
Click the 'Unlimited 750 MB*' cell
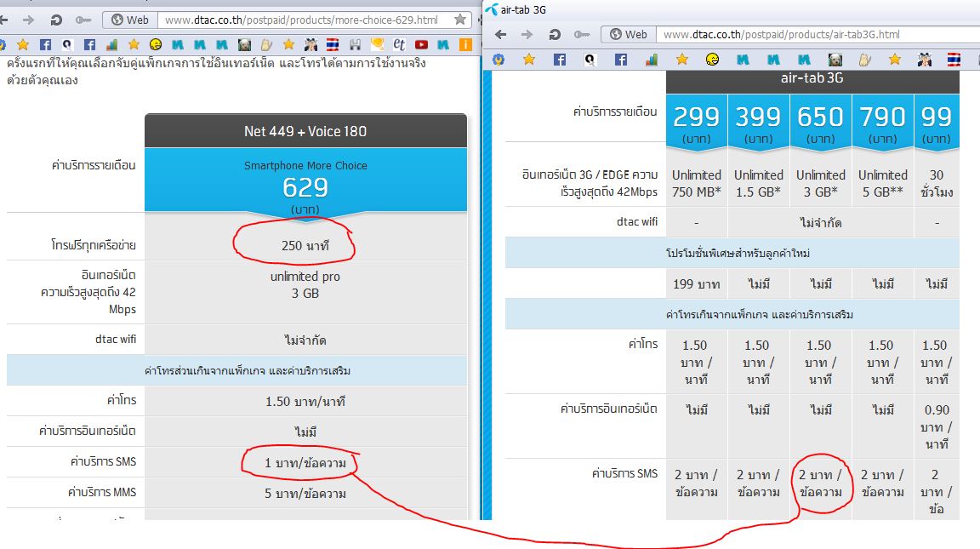click(x=696, y=183)
